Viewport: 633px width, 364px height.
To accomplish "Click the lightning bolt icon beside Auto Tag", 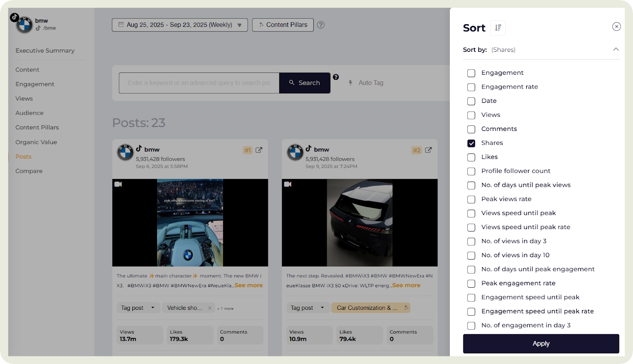I will tap(351, 83).
